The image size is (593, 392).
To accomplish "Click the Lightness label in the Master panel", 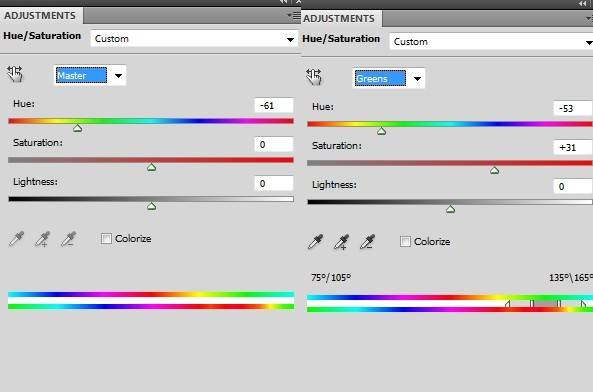I will 35,181.
